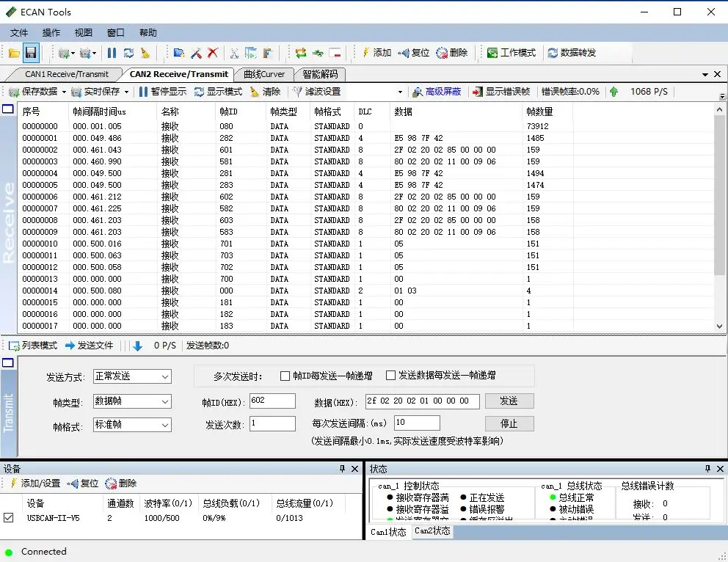
Task: Enable 发送数据每发送一帧递增 checkbox
Action: [391, 376]
